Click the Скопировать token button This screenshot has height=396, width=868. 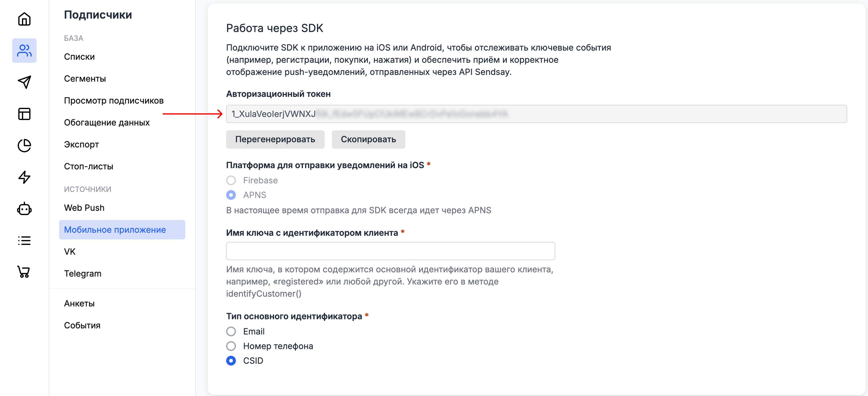(368, 140)
